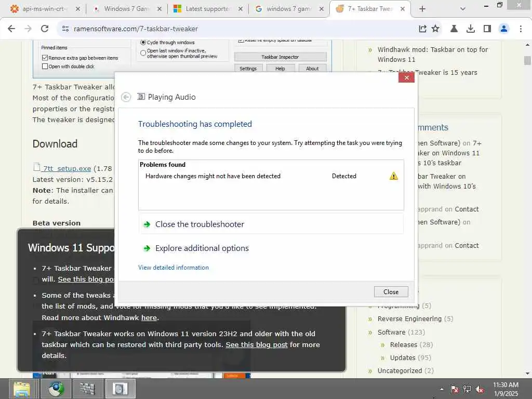Toggle Remove extra gap between items checkbox
The width and height of the screenshot is (532, 399).
point(45,58)
